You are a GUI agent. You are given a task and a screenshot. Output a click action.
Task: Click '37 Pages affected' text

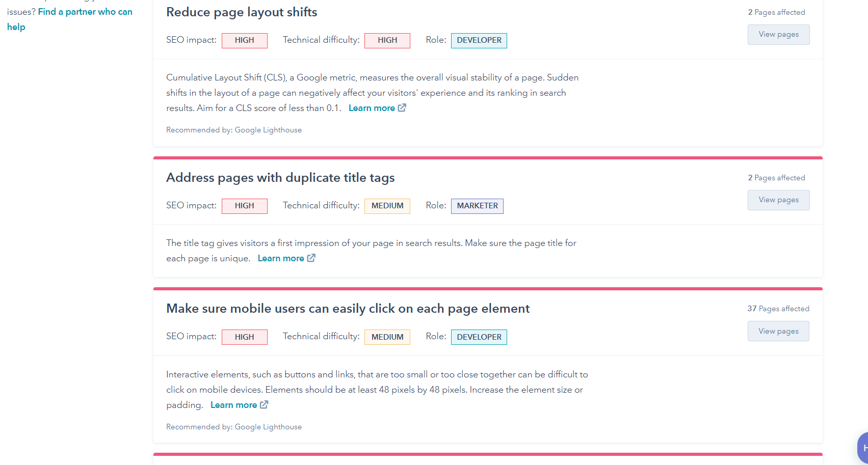[x=778, y=309]
